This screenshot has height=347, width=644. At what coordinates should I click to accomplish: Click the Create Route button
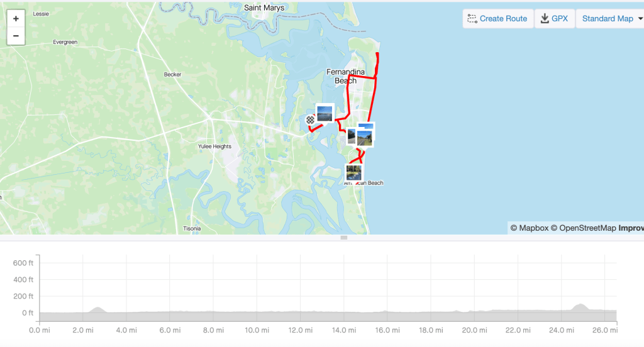498,18
